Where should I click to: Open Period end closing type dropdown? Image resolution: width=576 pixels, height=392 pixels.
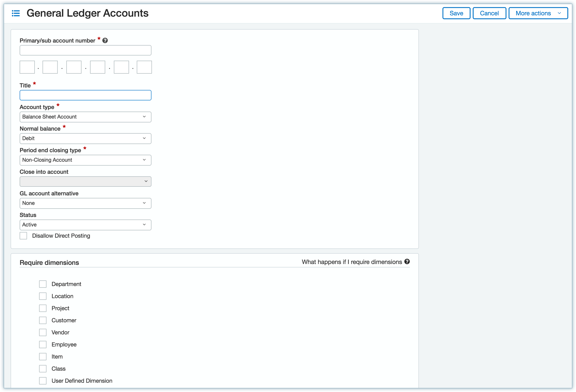[85, 160]
